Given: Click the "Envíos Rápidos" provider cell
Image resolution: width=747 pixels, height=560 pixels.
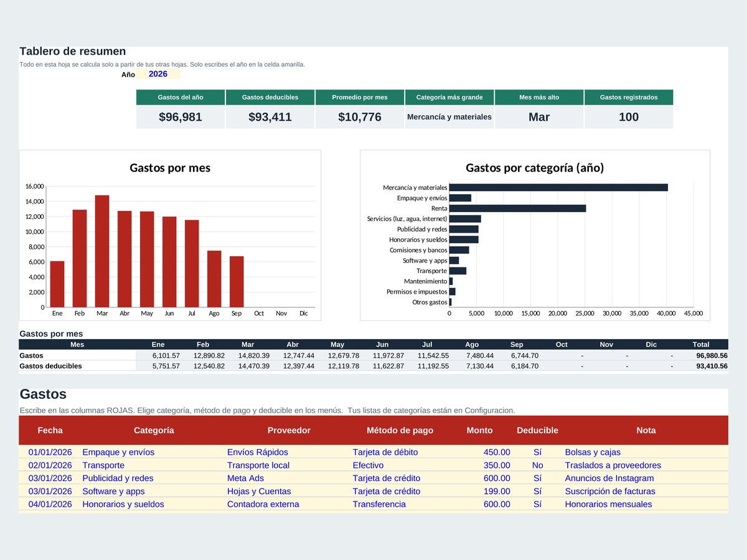Looking at the screenshot, I should coord(289,452).
